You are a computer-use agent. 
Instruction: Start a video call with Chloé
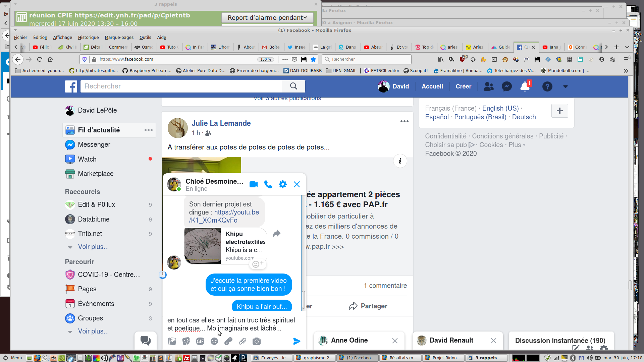254,184
